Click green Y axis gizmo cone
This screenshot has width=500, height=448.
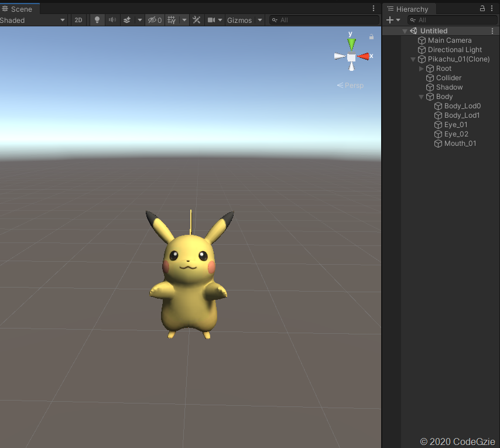pos(351,44)
